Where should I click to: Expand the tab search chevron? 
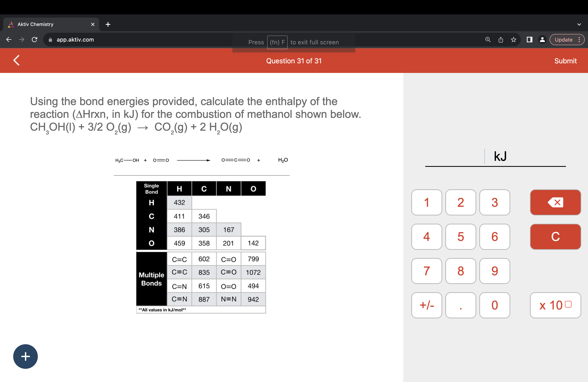(x=579, y=24)
